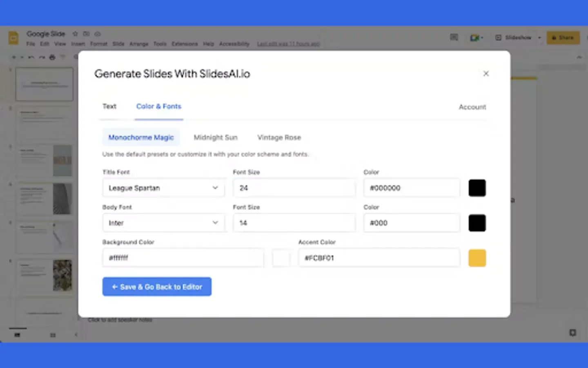This screenshot has width=588, height=368.
Task: Open the Extensions menu
Action: 185,44
